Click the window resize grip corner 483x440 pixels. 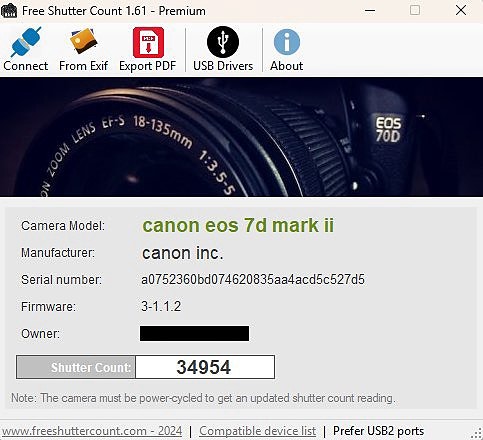click(x=478, y=433)
